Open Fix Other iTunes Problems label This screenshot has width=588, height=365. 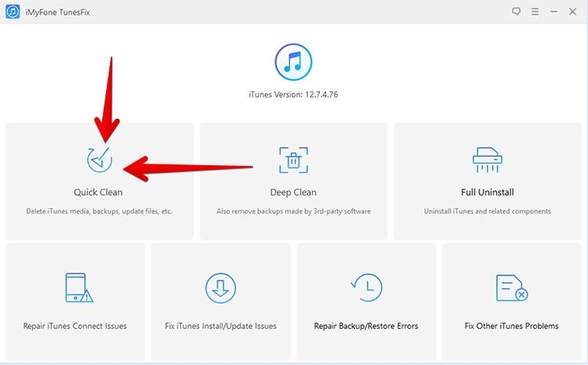click(512, 326)
